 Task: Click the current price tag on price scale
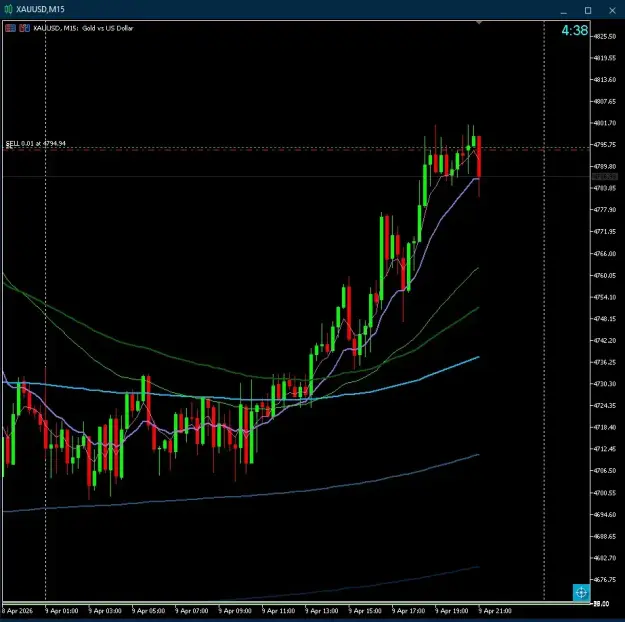click(605, 177)
